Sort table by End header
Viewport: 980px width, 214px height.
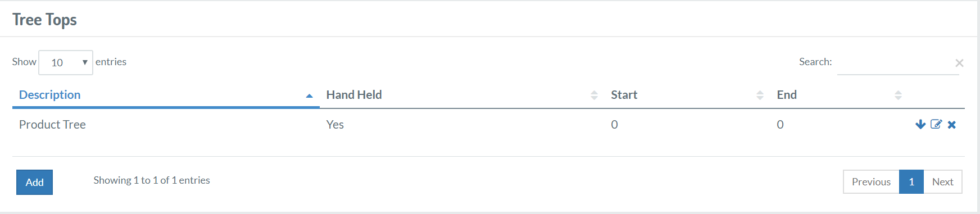787,95
